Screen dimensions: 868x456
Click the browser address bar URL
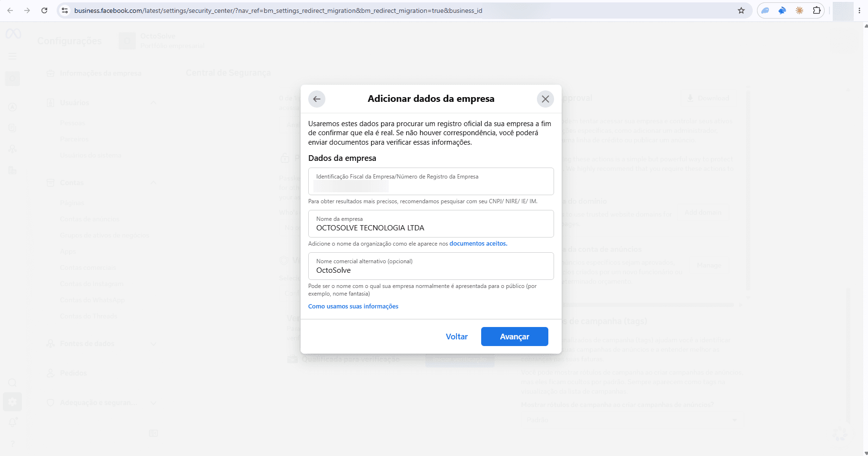(x=278, y=10)
